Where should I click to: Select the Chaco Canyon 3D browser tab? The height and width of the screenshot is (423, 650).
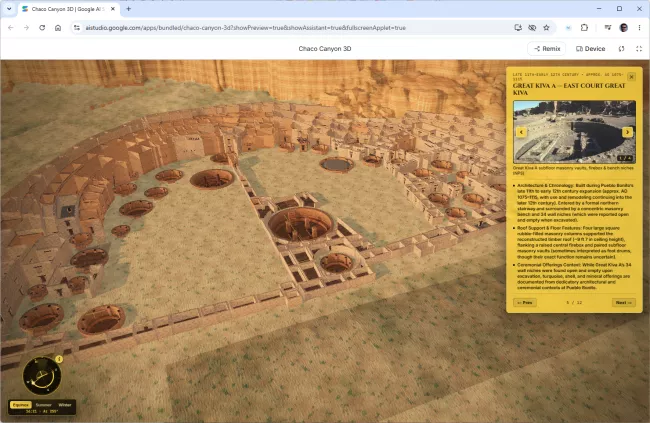pyautogui.click(x=69, y=9)
